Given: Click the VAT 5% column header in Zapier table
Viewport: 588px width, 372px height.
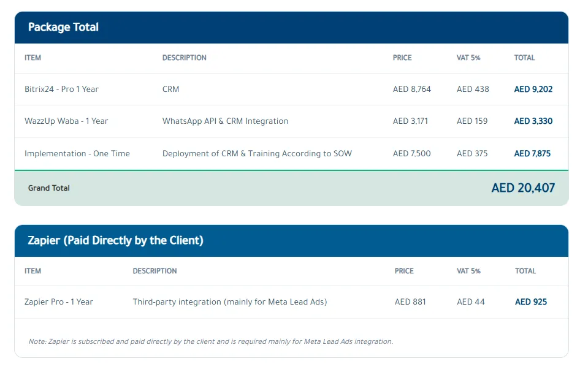Looking at the screenshot, I should pyautogui.click(x=468, y=271).
